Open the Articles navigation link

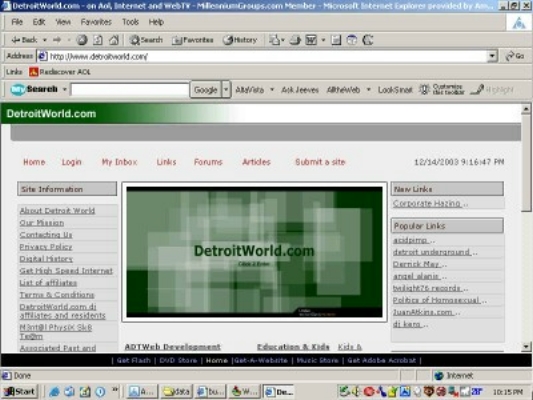(x=256, y=162)
